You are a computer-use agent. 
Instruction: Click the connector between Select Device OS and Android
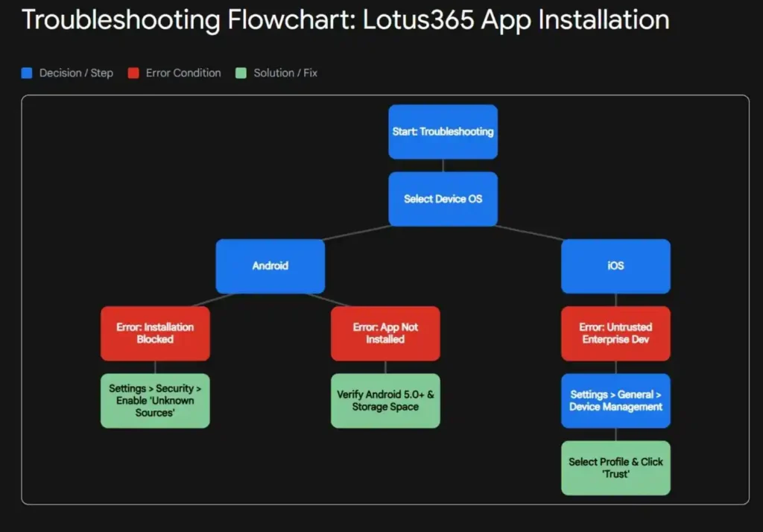click(x=358, y=233)
